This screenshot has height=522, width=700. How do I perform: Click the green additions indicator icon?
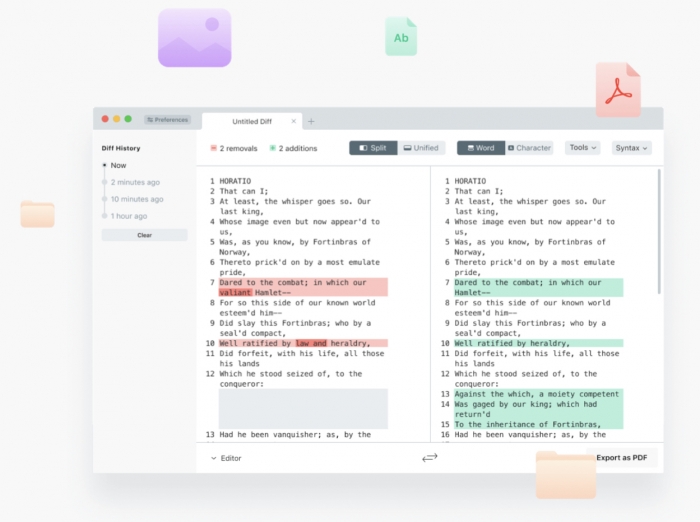click(x=272, y=148)
